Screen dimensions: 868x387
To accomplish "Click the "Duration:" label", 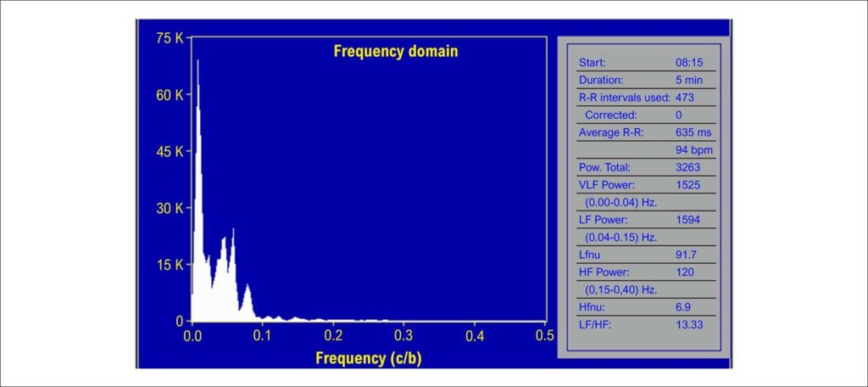I will point(601,80).
